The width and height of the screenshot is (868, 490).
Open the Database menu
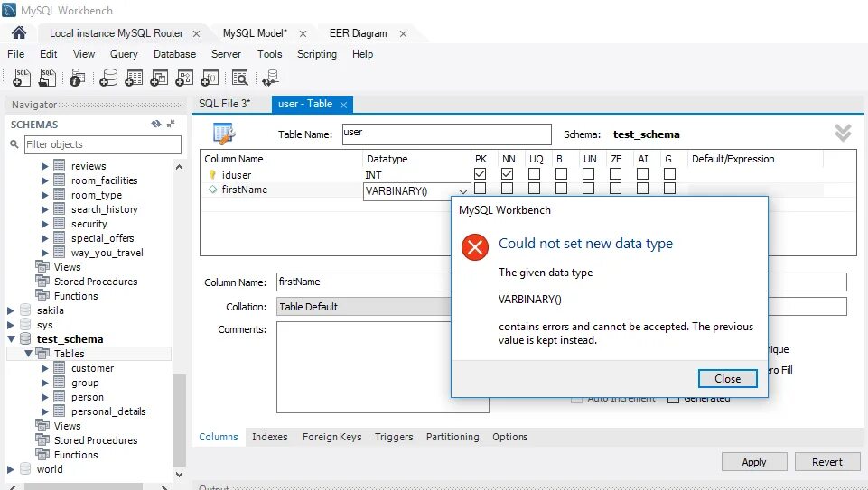tap(174, 54)
